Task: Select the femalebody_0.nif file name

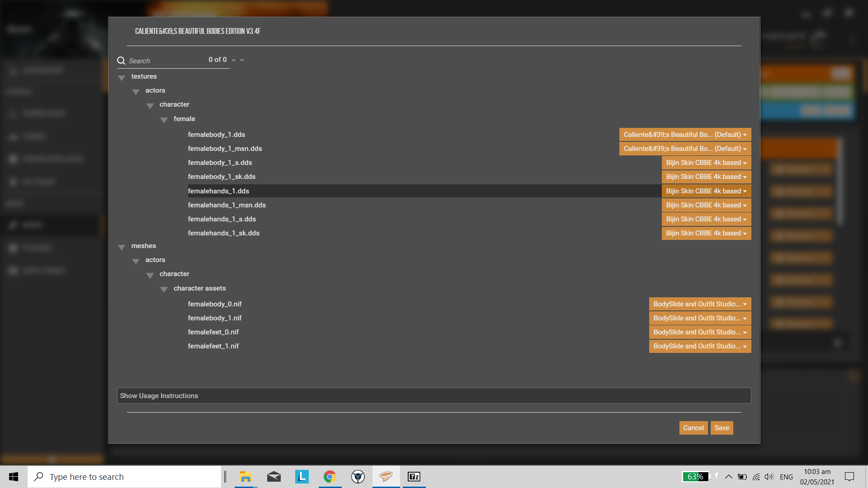Action: click(x=215, y=304)
